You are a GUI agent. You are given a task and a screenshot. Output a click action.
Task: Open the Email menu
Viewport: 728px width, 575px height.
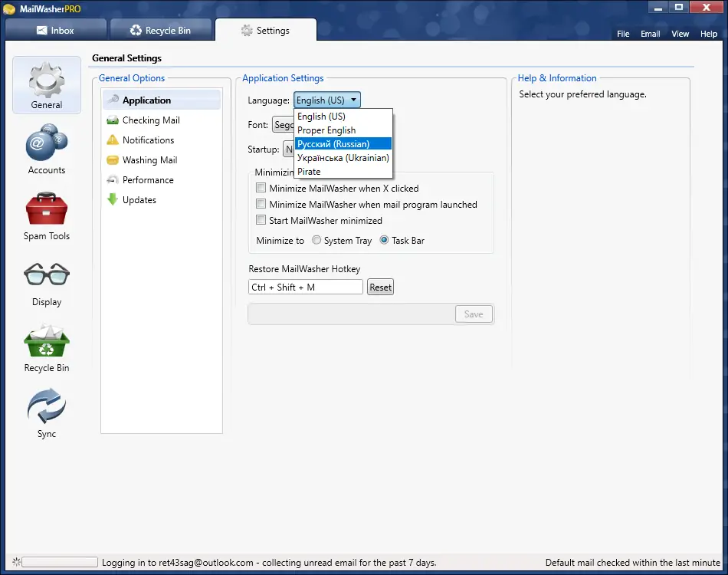pyautogui.click(x=650, y=34)
